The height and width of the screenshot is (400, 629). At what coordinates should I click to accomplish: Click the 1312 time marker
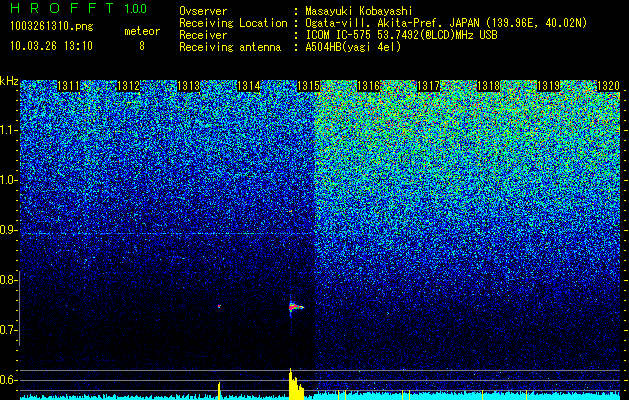(x=128, y=86)
